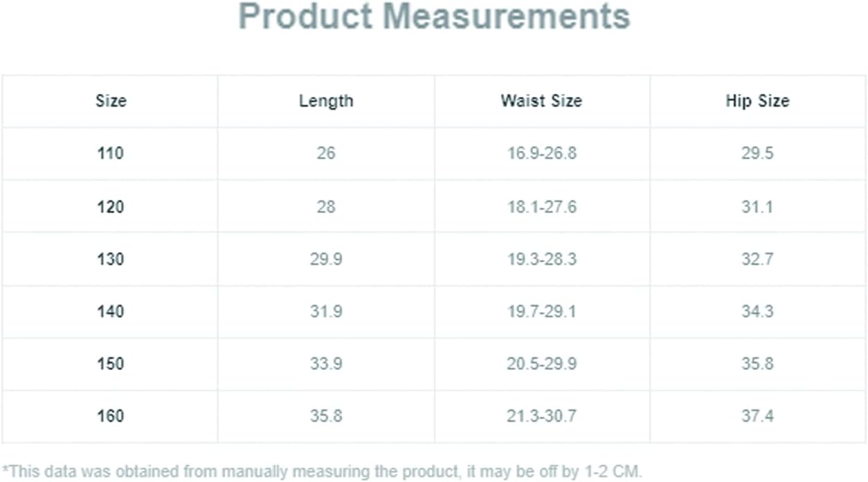This screenshot has width=868, height=482.
Task: Select the Size column header
Action: (111, 101)
